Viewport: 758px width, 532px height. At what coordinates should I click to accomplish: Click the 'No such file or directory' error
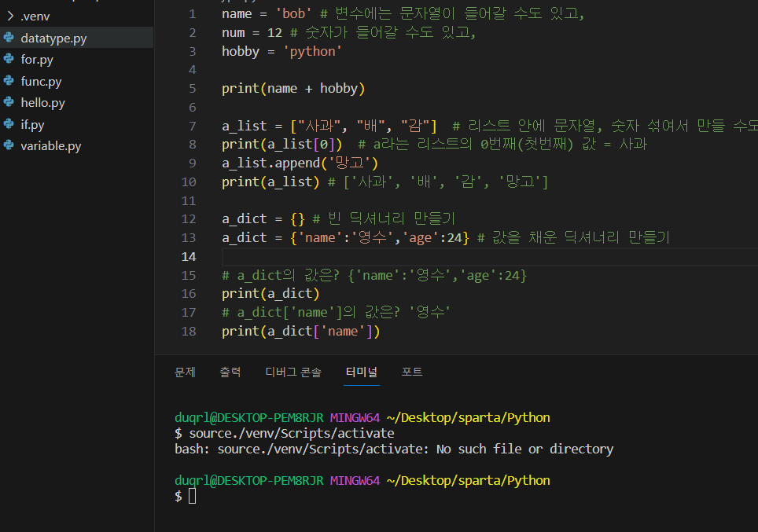(x=524, y=449)
